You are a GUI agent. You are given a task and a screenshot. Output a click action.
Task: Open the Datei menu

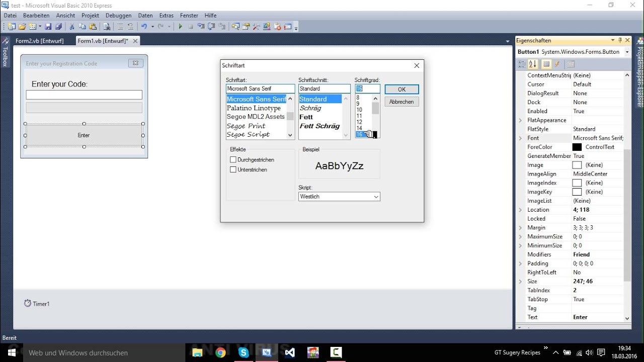[10, 16]
